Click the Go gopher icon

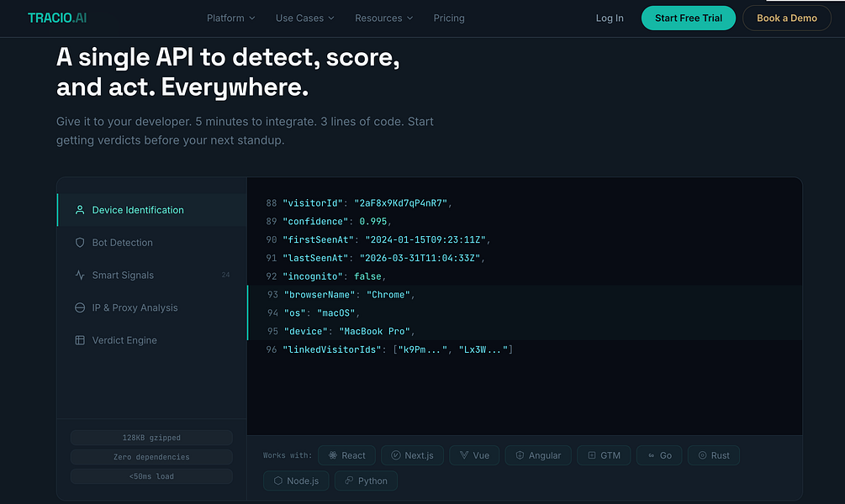651,455
